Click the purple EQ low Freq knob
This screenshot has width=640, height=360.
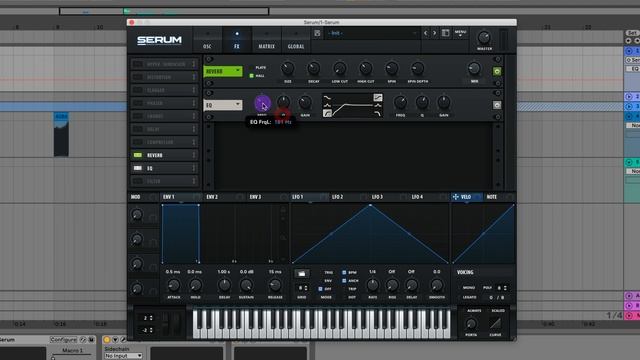262,103
